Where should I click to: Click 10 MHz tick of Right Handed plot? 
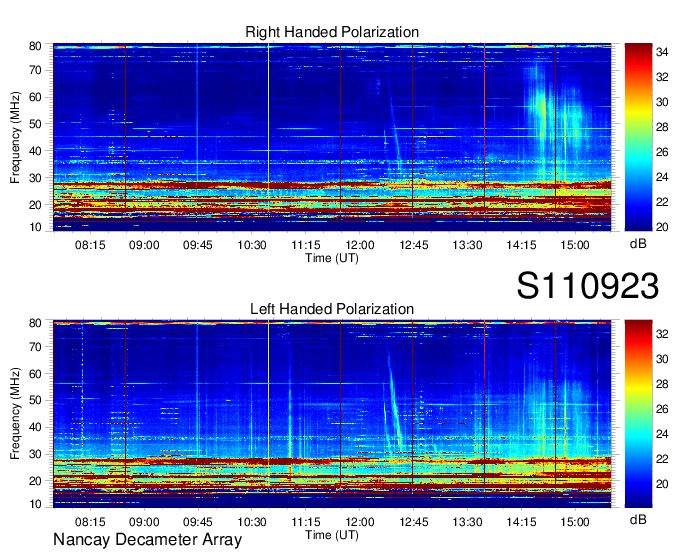pos(35,227)
